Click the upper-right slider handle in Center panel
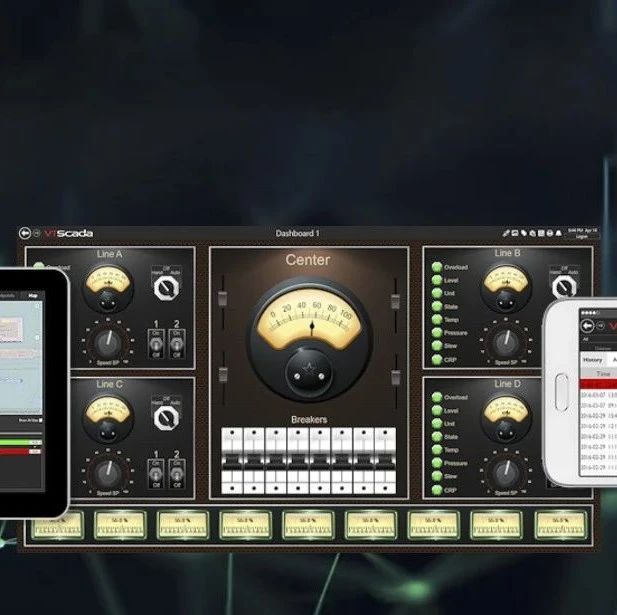617x615 pixels. (395, 301)
